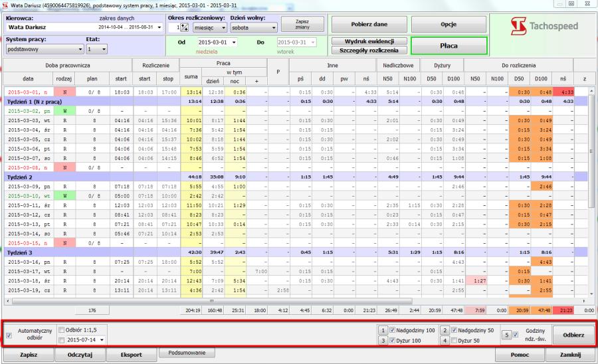Select the 'Tydzień 1 (N z pracą)' row

pyautogui.click(x=296, y=102)
